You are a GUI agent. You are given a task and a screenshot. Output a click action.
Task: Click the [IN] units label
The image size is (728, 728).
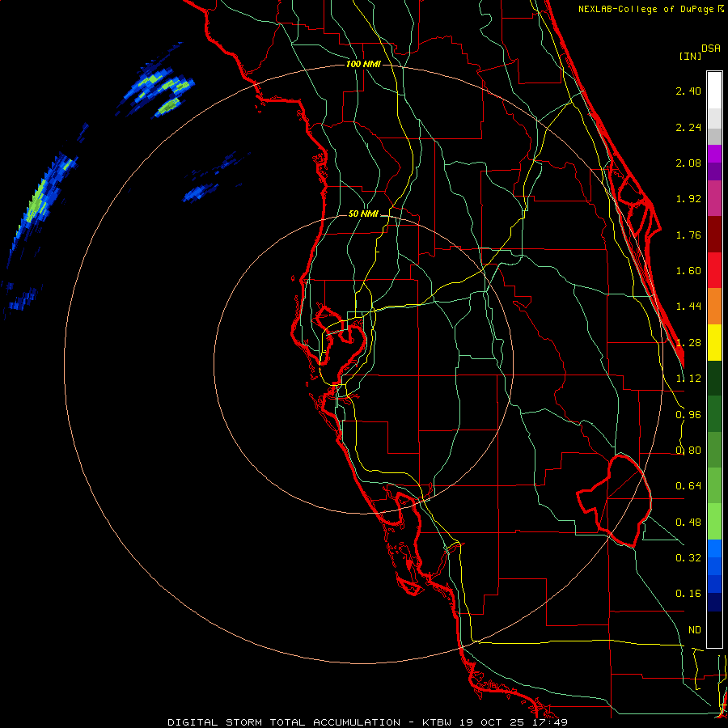point(690,56)
